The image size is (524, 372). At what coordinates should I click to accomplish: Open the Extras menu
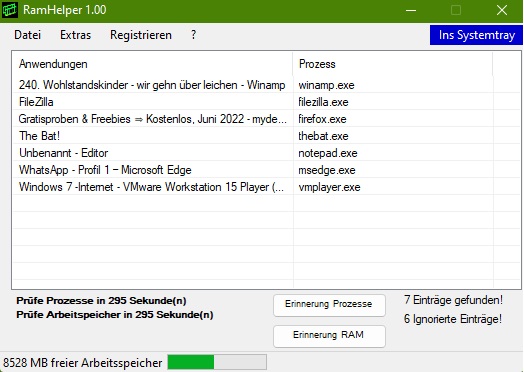click(76, 35)
